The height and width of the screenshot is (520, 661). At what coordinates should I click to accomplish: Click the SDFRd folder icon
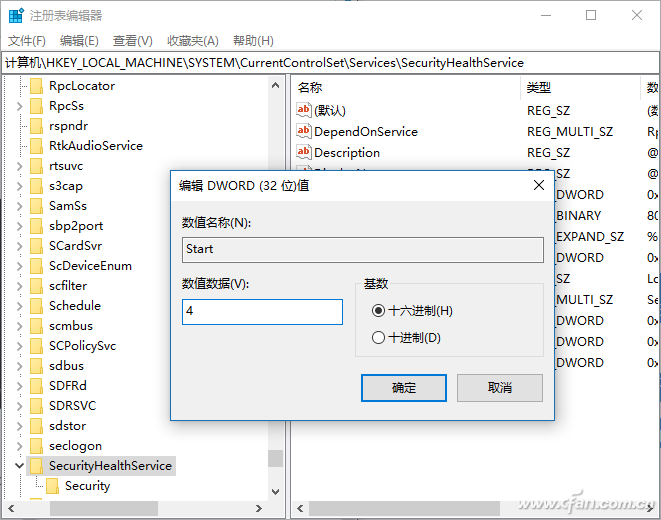tap(37, 386)
